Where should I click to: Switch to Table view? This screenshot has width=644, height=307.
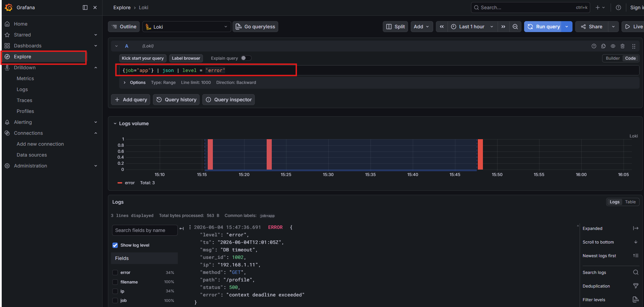pyautogui.click(x=630, y=202)
